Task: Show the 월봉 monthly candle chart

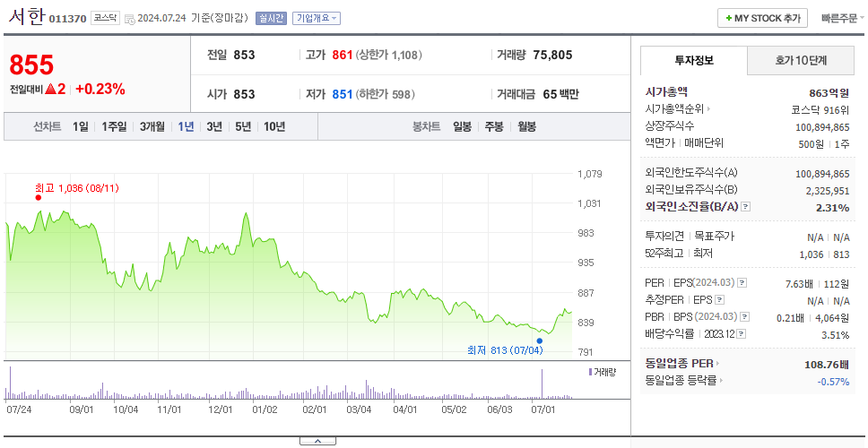Action: pyautogui.click(x=527, y=126)
